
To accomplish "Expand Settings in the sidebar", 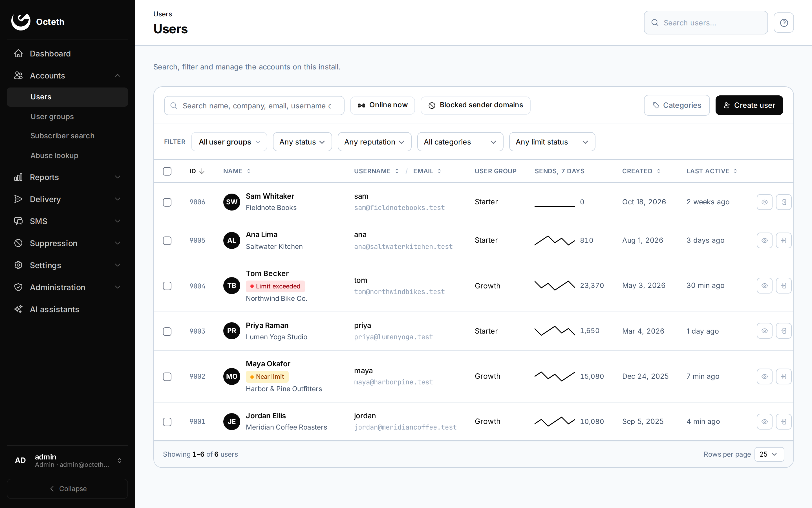I will point(67,265).
